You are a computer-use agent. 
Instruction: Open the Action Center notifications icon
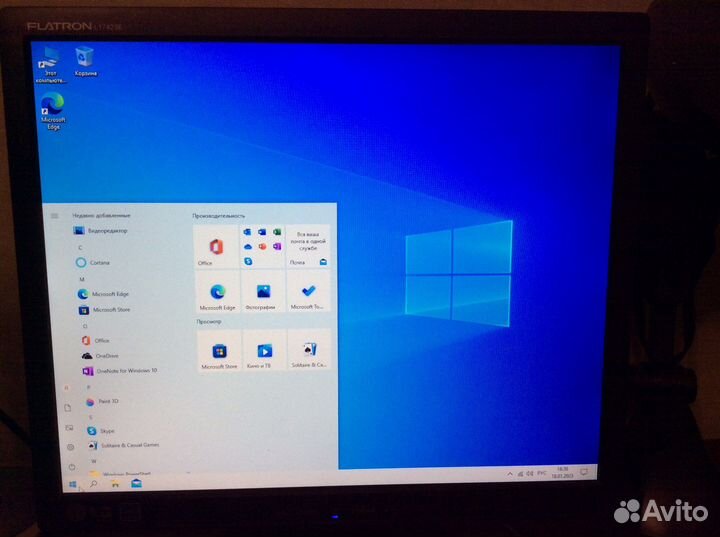[x=585, y=472]
